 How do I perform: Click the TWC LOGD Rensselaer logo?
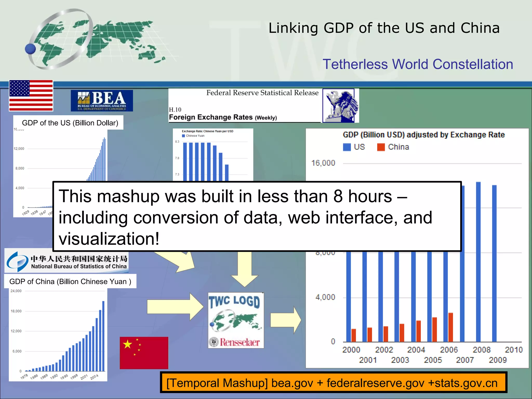tap(236, 321)
